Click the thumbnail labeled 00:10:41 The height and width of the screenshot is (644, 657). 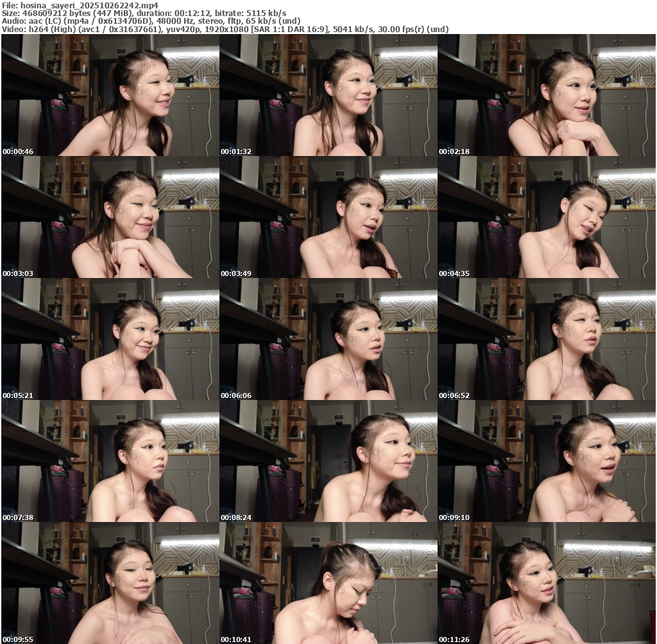point(328,583)
